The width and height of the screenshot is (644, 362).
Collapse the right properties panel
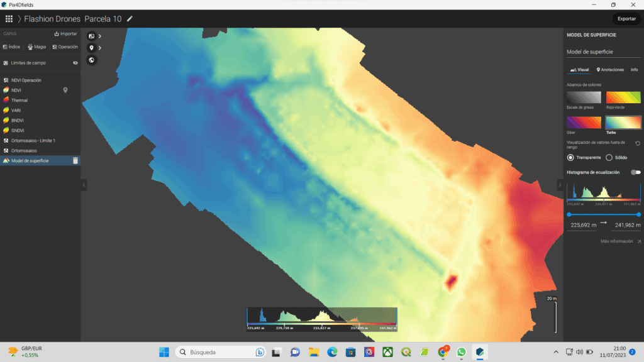(560, 185)
